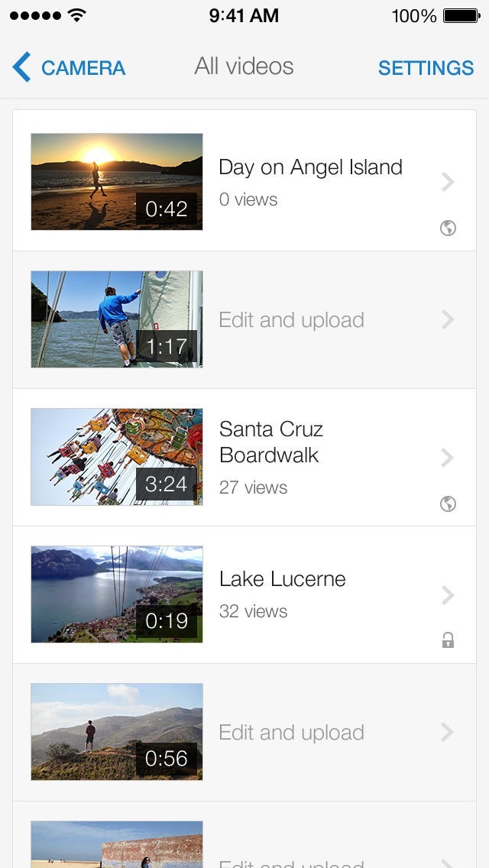This screenshot has height=868, width=489.
Task: Open the Lake Lucerne video thumbnail
Action: point(117,594)
